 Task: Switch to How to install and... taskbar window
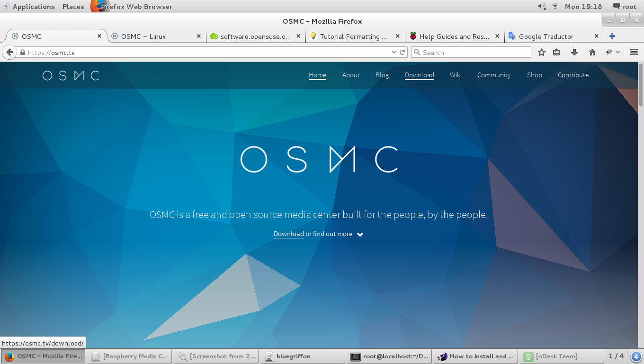pos(476,356)
